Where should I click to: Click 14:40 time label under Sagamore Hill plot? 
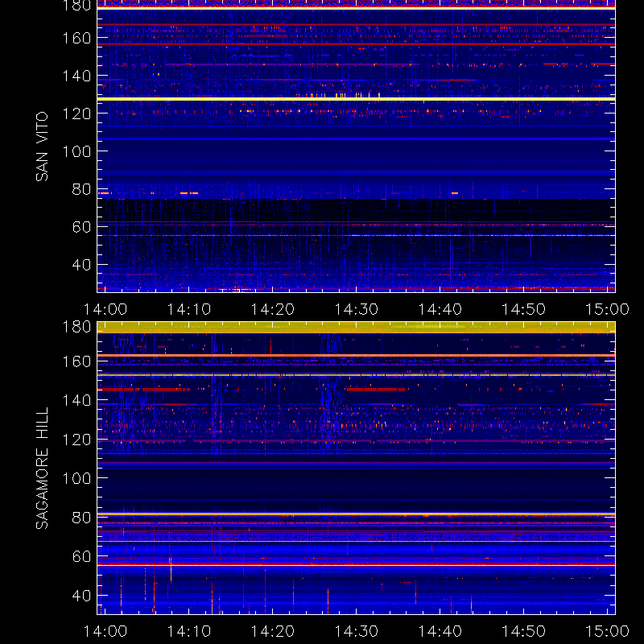(440, 631)
